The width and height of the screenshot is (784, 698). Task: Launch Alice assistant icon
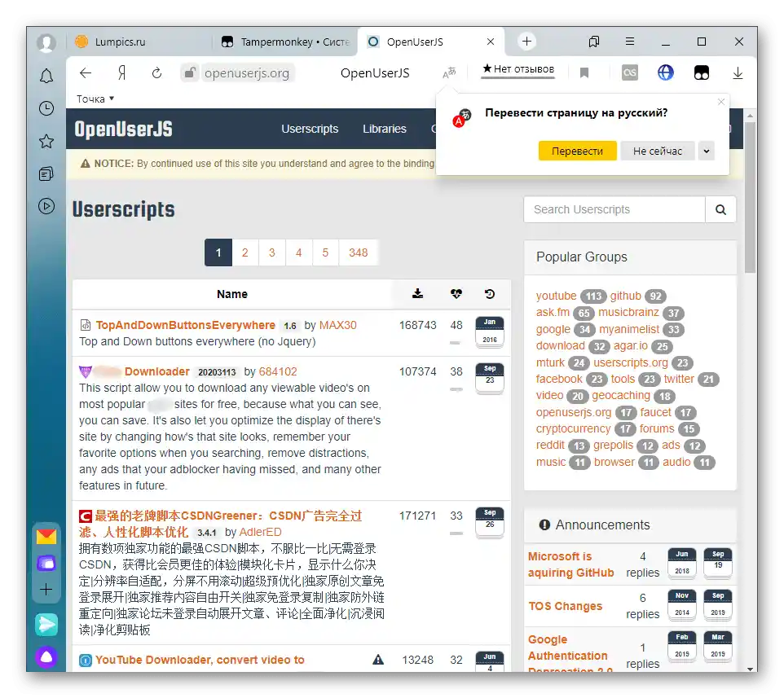click(46, 657)
